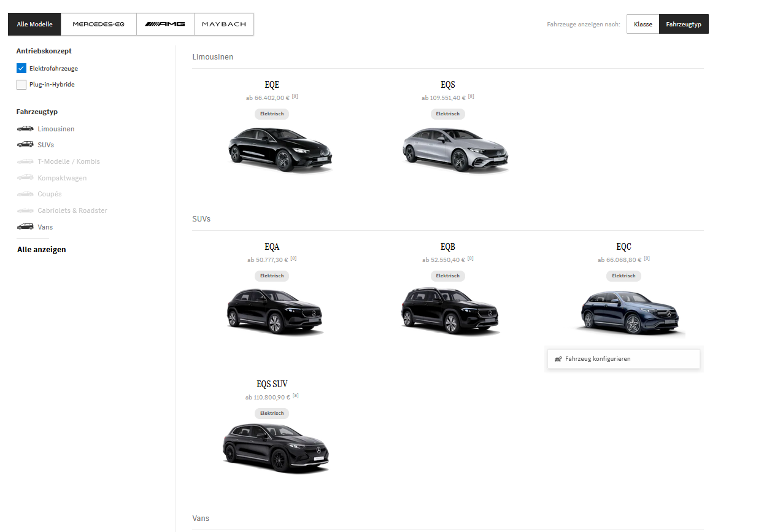Viewport: 772px width, 532px height.
Task: Click the Kompaktwagen car icon
Action: (x=25, y=178)
